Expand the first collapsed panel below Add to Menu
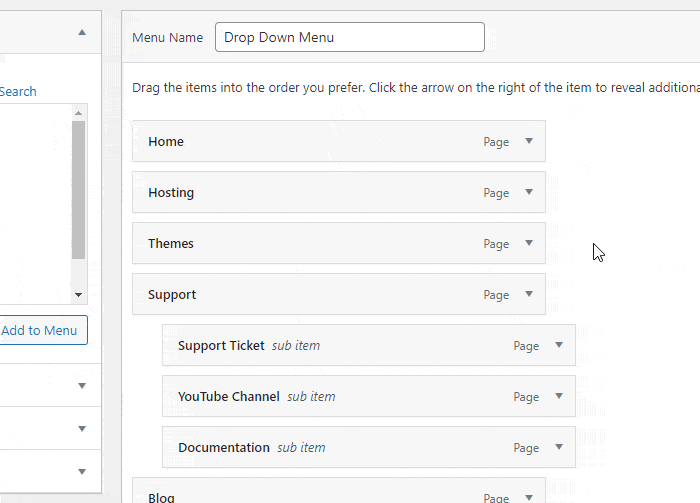This screenshot has width=700, height=503. 82,385
